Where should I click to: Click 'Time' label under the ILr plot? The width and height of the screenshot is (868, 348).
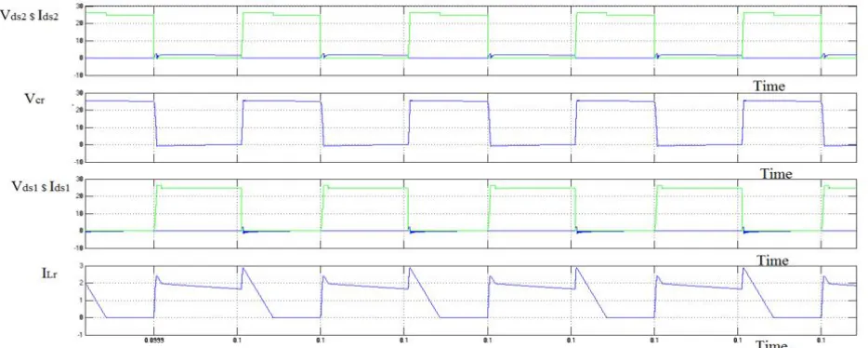pos(771,344)
